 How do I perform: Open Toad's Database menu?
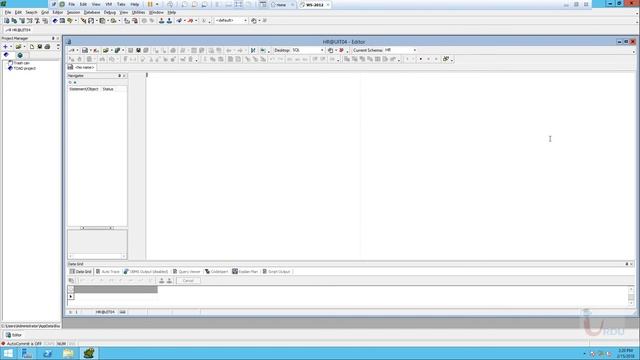coord(92,13)
